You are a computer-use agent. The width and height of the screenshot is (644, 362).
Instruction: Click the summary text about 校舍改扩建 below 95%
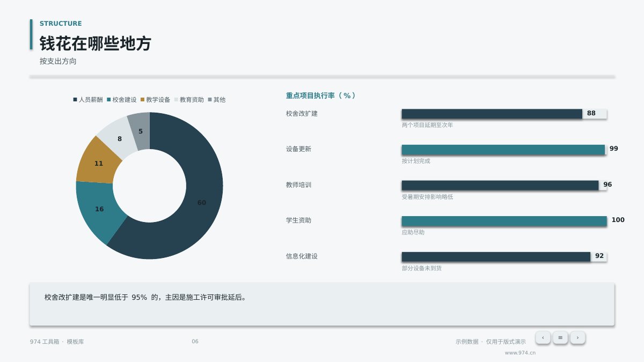click(x=146, y=297)
